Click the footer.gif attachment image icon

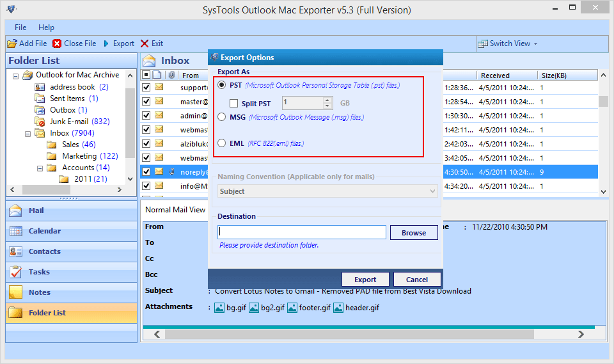[x=292, y=308]
